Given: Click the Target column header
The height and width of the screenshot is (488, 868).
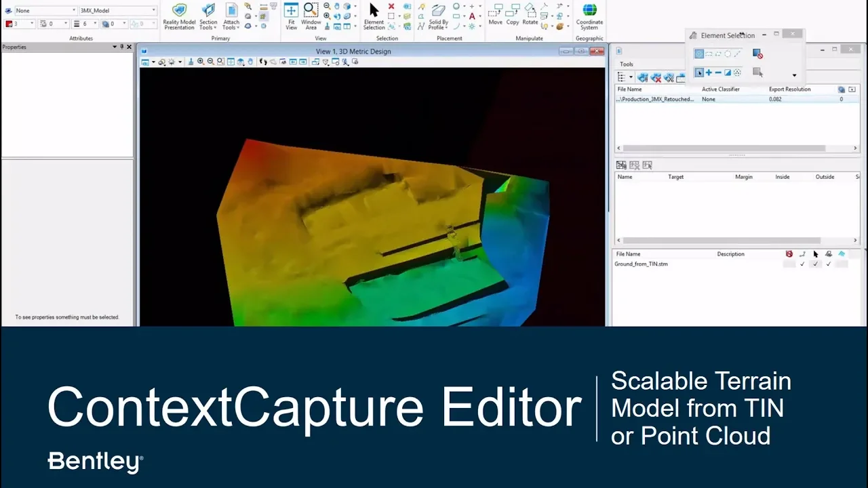Looking at the screenshot, I should (x=675, y=177).
